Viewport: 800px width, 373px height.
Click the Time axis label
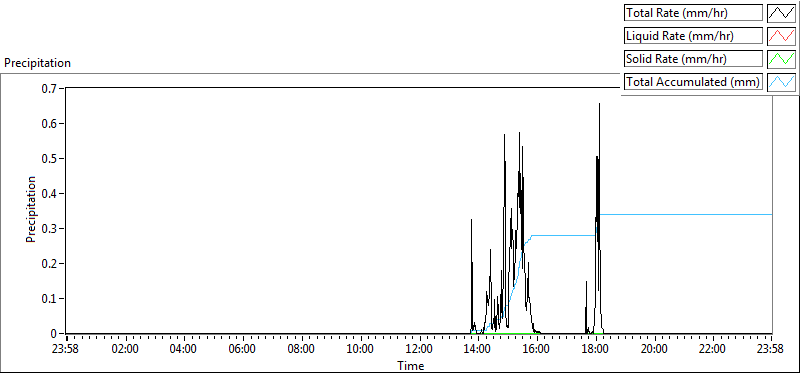(411, 366)
